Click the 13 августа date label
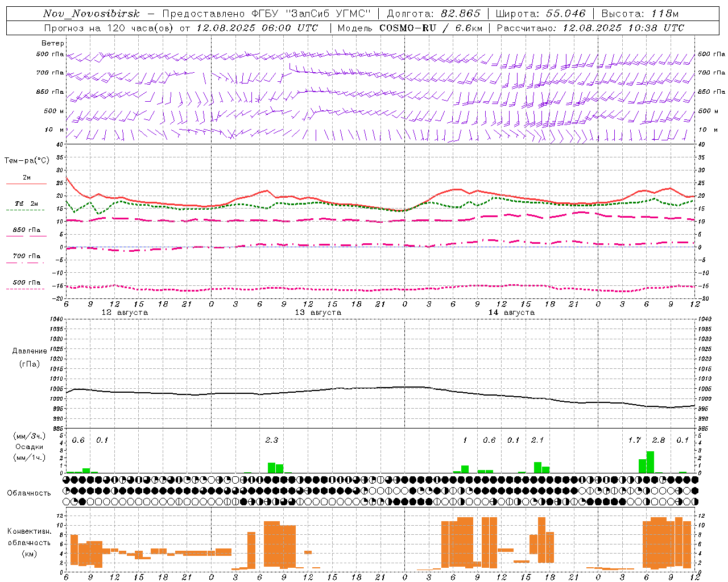This screenshot has width=728, height=582. 318,313
